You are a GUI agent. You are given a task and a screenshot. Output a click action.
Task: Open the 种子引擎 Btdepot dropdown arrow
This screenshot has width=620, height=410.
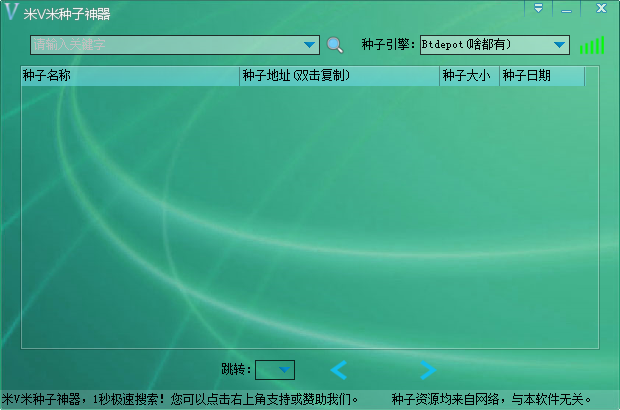pyautogui.click(x=559, y=45)
